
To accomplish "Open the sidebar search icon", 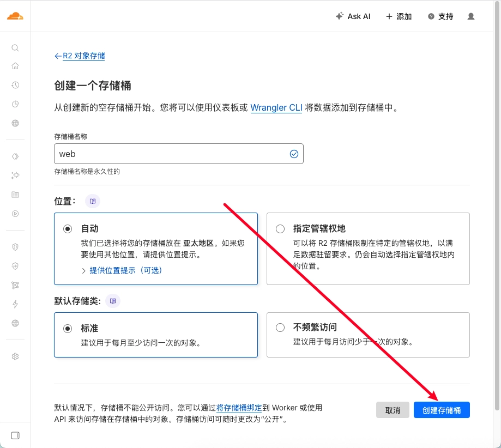I will coord(15,48).
